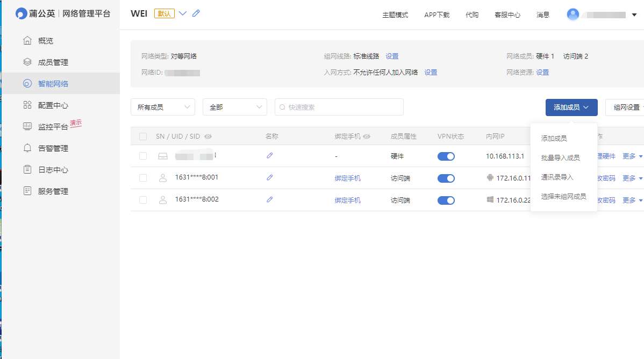Disable VPN for the 硬件 member row
Viewport: 644px width, 359px height.
pos(446,156)
